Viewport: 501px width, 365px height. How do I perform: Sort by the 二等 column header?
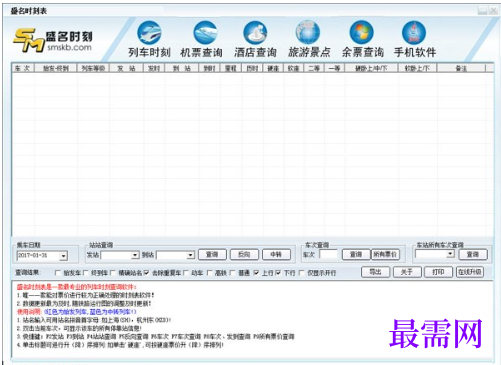click(314, 68)
